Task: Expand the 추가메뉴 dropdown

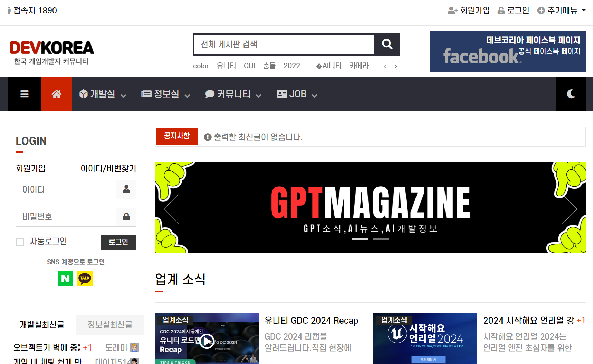Action: tap(561, 10)
